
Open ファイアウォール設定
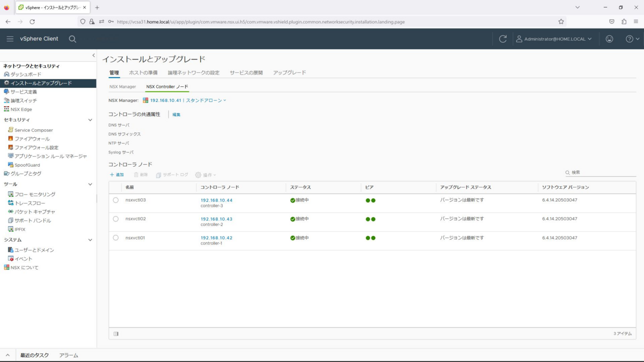click(36, 147)
